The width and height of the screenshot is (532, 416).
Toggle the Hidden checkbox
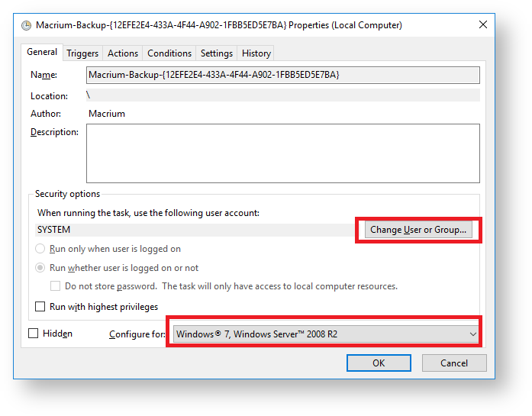pos(34,334)
